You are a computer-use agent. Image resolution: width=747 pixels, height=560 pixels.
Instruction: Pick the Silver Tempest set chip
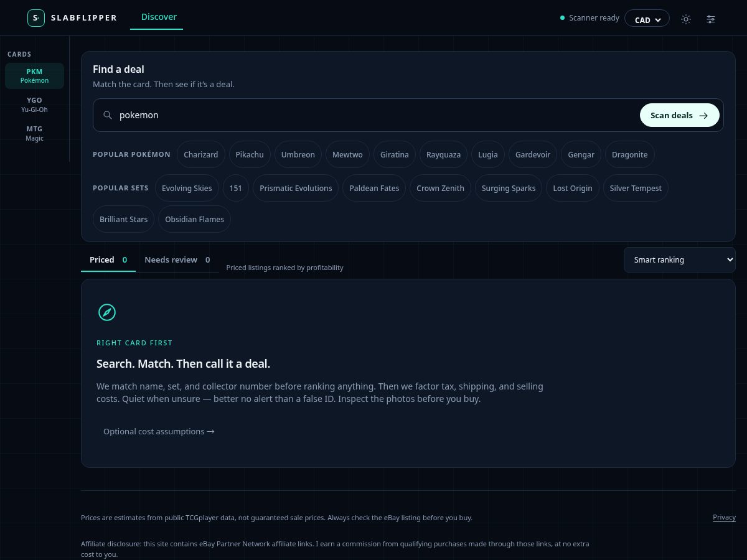pos(636,188)
